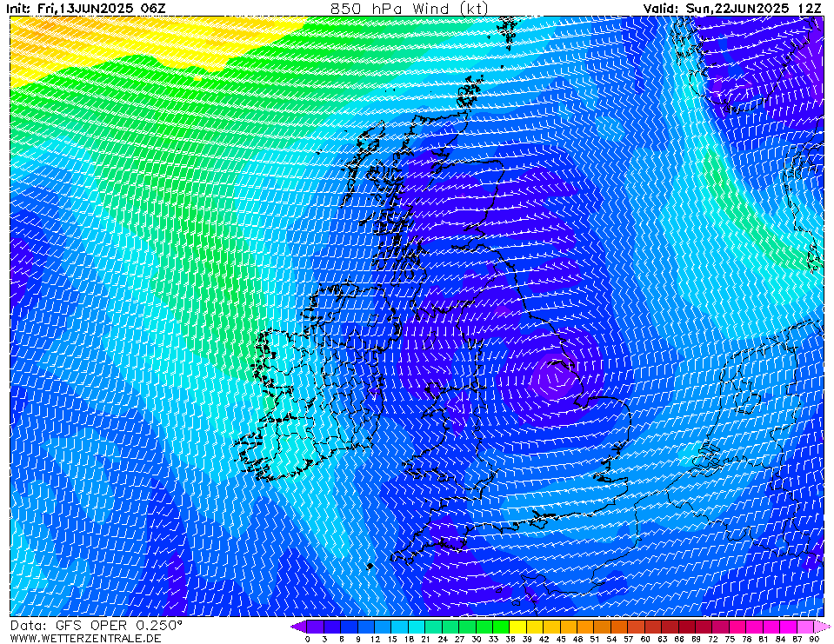Viewport: 834px width, 644px height.
Task: Select the magenta 78–81 kt legend swatch
Action: [x=755, y=627]
